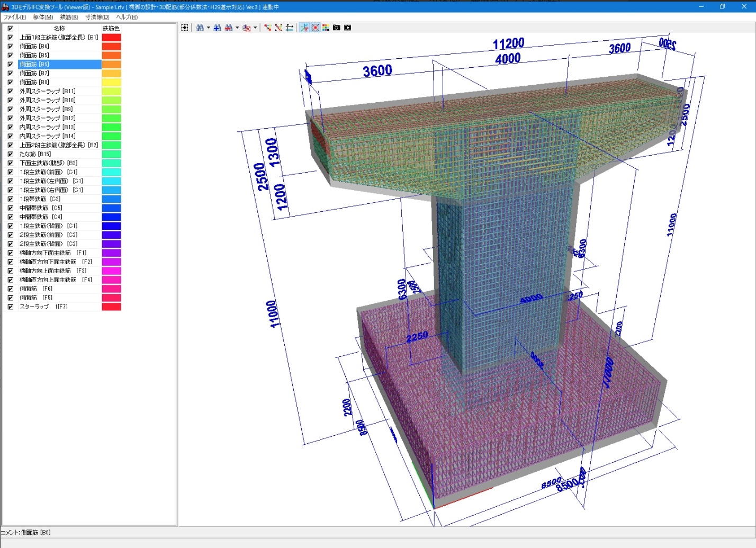The image size is (756, 548).
Task: Toggle visibility of たな筋 [B15]
Action: [10, 154]
